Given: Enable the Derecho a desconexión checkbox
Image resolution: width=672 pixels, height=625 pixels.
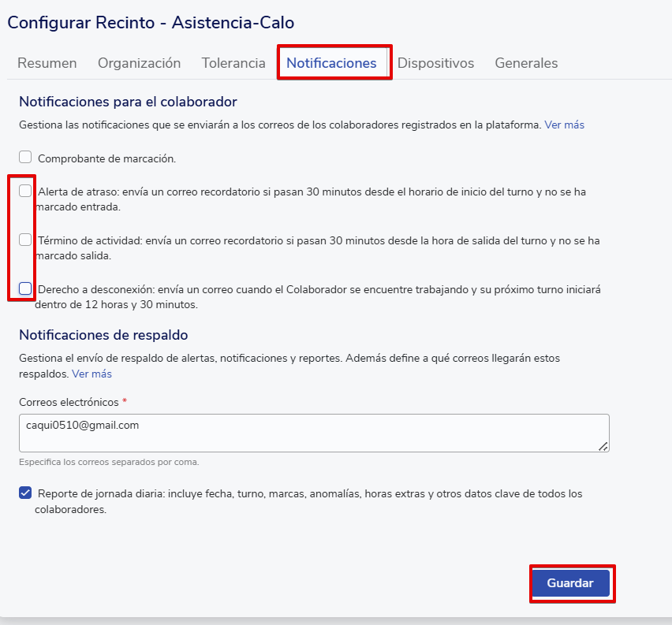Looking at the screenshot, I should point(25,288).
